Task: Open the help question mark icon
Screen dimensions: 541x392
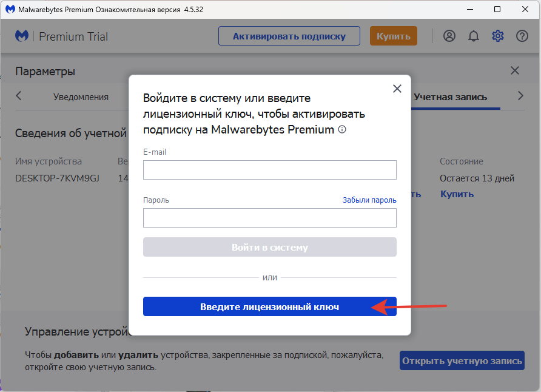Action: click(522, 36)
